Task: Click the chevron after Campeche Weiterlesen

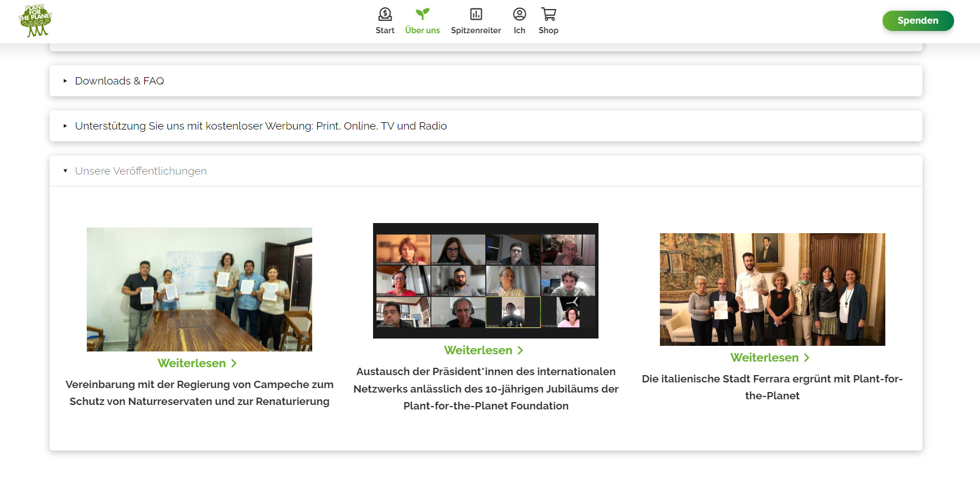Action: (234, 364)
